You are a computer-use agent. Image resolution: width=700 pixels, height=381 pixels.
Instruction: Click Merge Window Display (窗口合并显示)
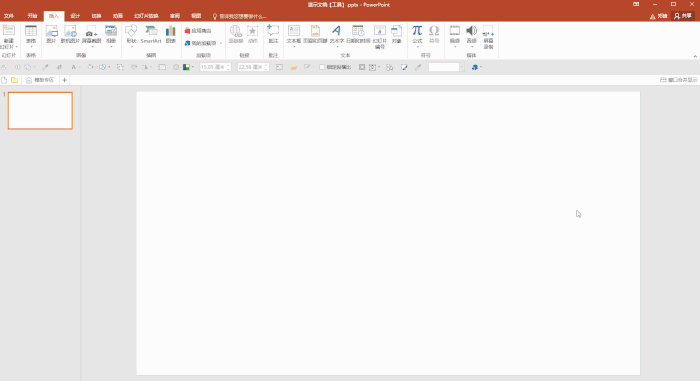(679, 80)
